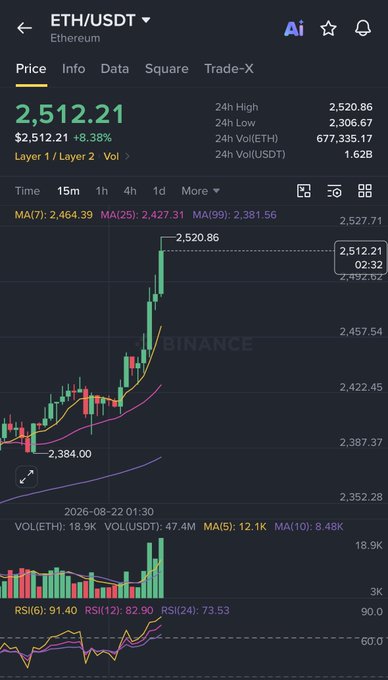Viewport: 388px width, 680px height.
Task: Open the ETH/USDT pair selector dropdown
Action: (100, 20)
